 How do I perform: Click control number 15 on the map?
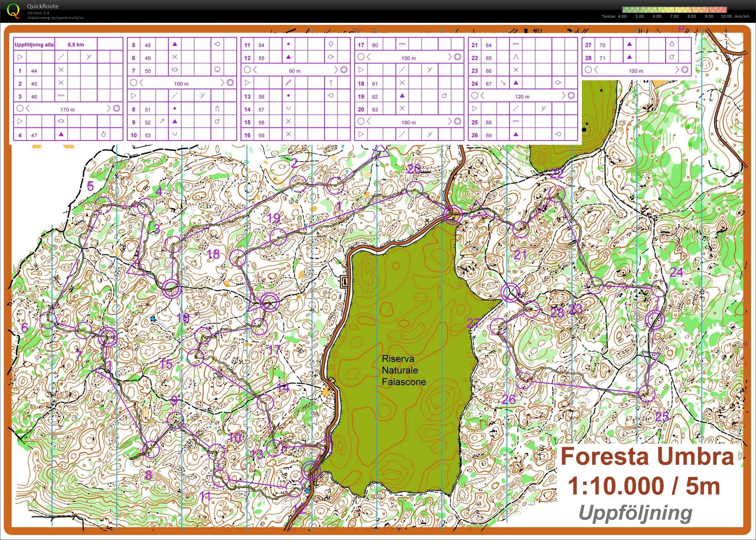pyautogui.click(x=166, y=364)
